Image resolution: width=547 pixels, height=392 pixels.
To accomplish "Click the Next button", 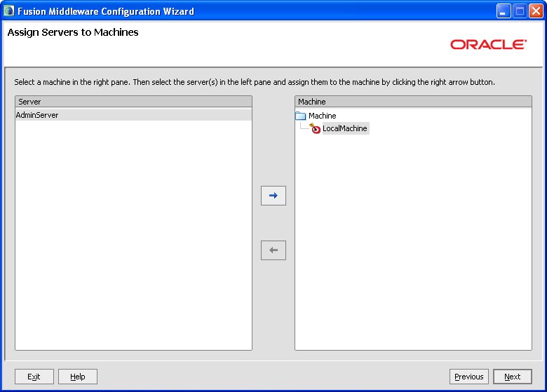I will pos(512,377).
